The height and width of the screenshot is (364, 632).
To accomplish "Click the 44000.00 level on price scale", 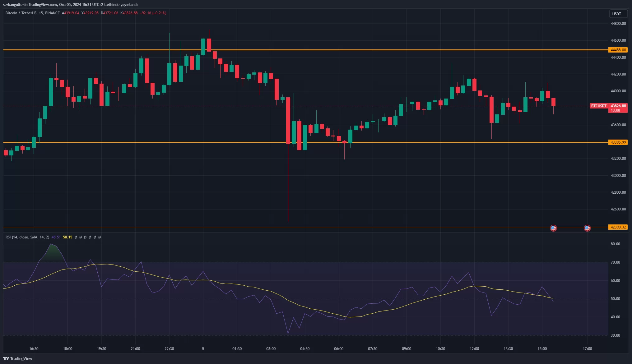I will coord(618,91).
